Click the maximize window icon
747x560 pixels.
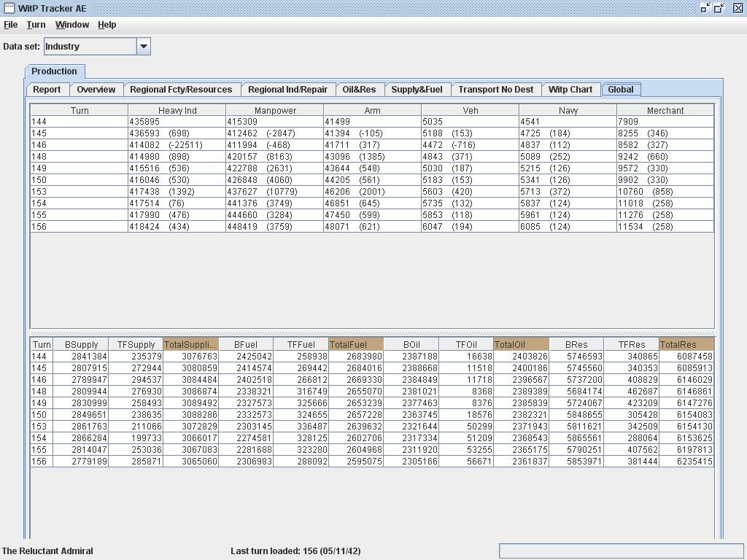(x=719, y=7)
